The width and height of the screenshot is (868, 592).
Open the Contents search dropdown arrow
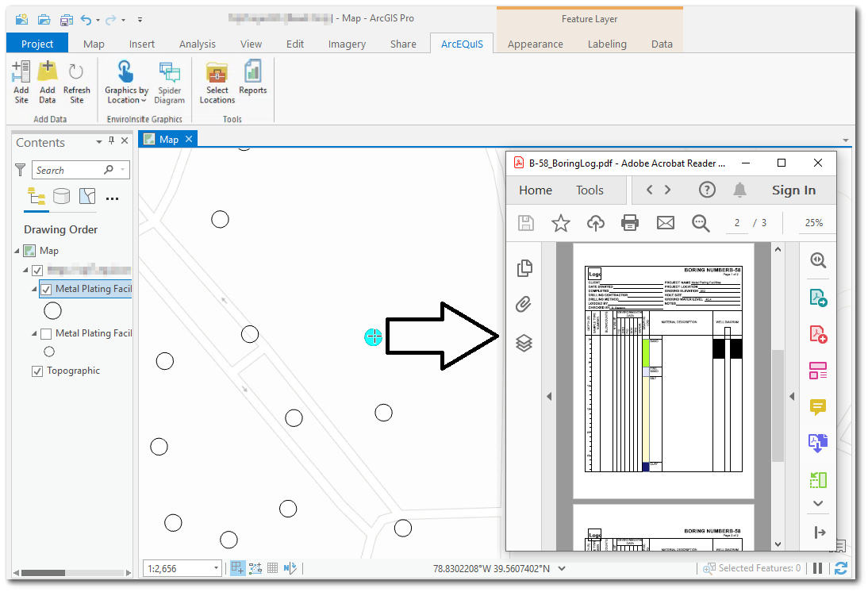122,170
